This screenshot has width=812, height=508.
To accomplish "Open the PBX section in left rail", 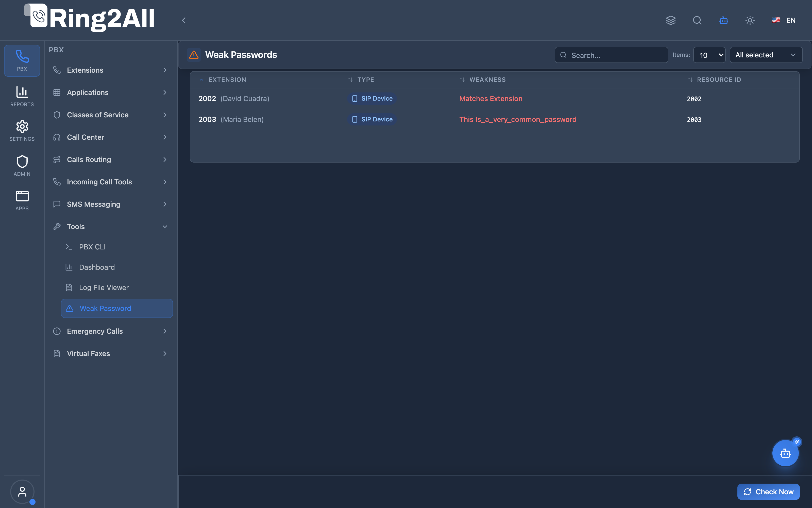I will tap(22, 60).
